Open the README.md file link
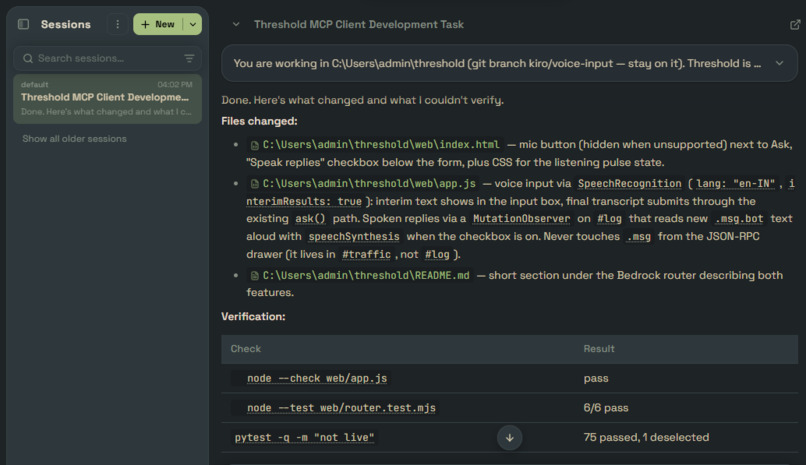 [x=366, y=275]
